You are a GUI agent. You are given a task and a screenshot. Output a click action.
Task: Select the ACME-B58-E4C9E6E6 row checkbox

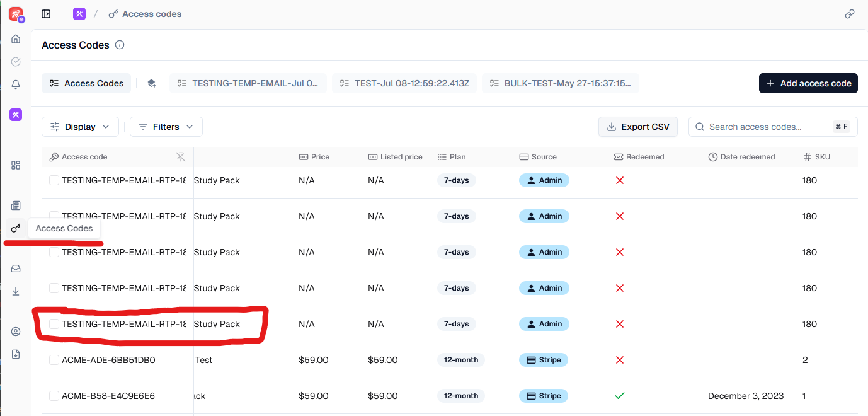[x=54, y=396]
